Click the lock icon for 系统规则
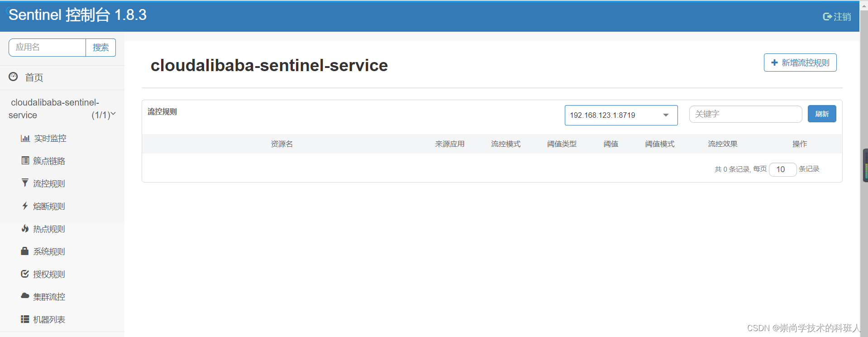The height and width of the screenshot is (337, 868). tap(25, 251)
